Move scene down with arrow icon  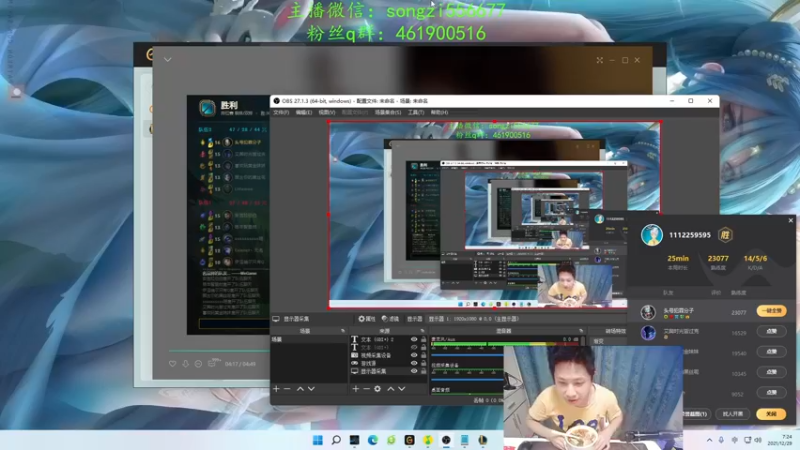(x=311, y=389)
